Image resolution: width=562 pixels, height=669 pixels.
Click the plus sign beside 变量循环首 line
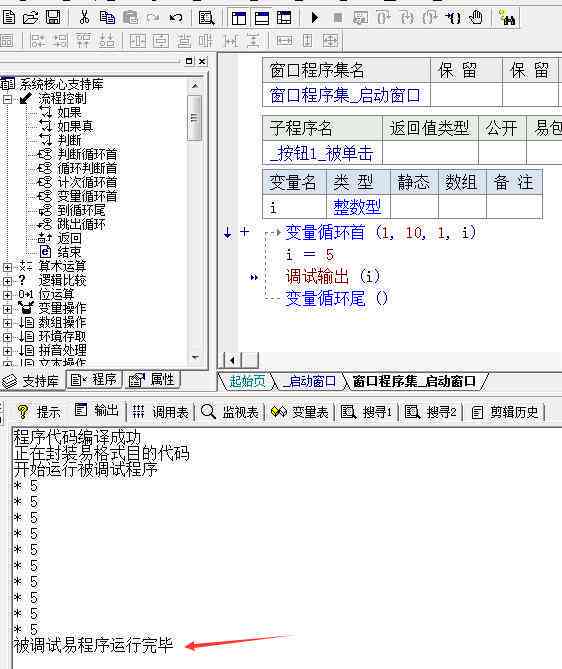click(x=244, y=232)
